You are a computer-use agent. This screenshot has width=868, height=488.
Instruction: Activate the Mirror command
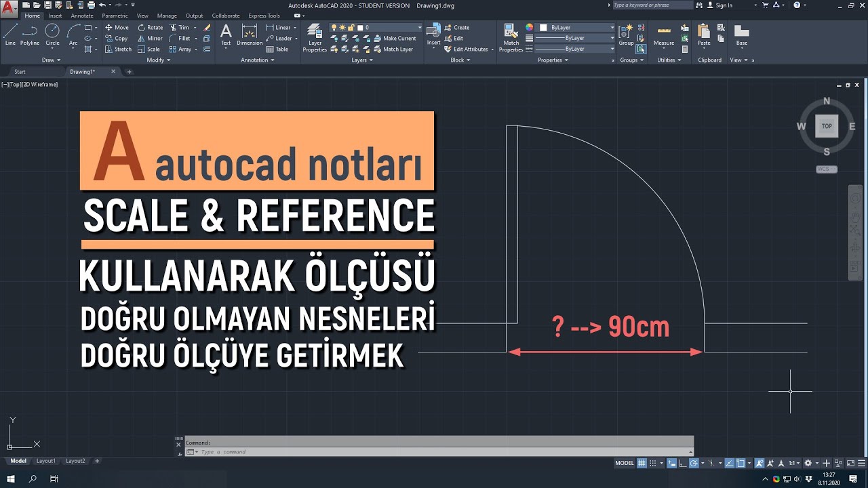pyautogui.click(x=150, y=39)
